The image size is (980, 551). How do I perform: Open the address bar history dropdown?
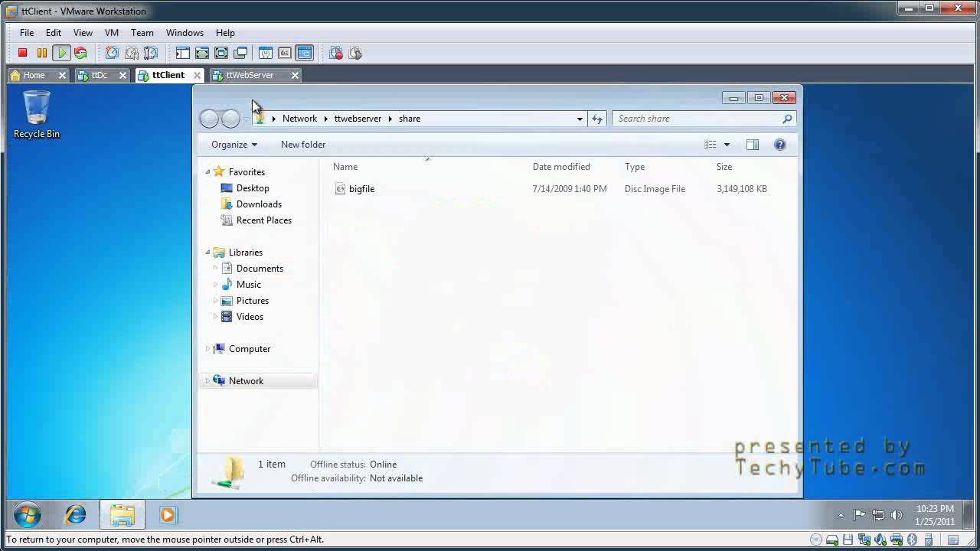point(580,119)
